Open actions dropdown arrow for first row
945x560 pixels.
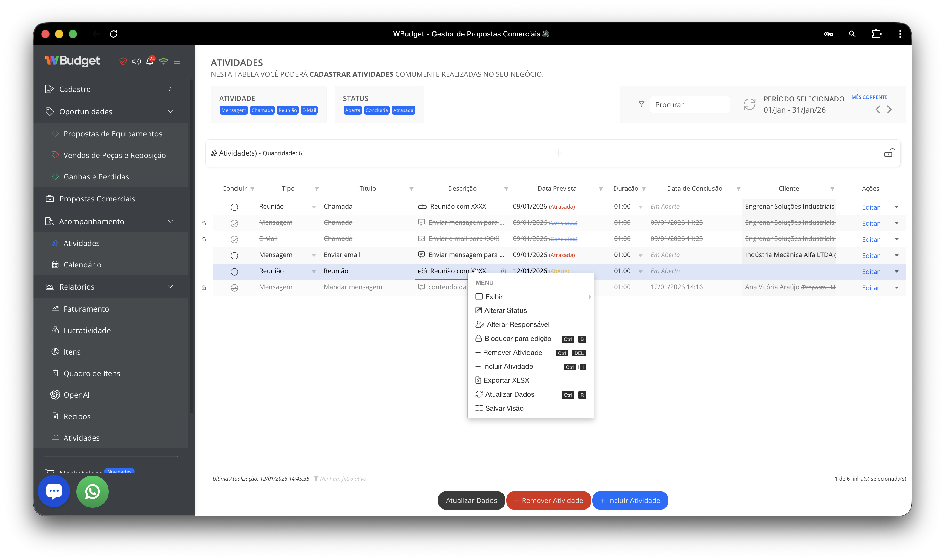point(896,207)
